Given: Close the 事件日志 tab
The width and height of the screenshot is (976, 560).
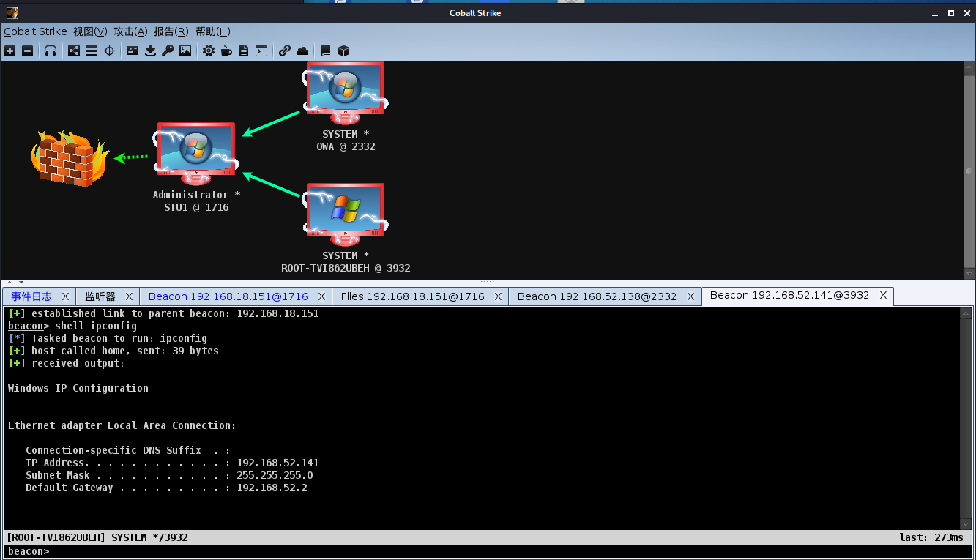Looking at the screenshot, I should click(65, 296).
